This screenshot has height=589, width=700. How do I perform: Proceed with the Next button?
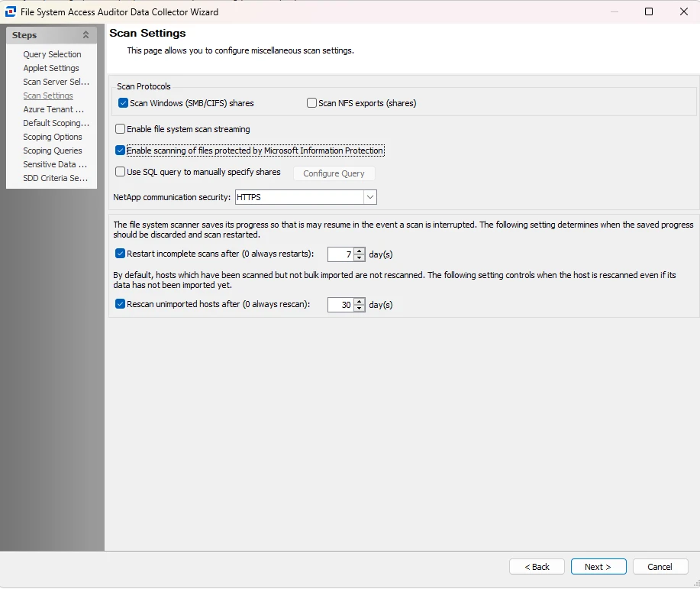(598, 567)
